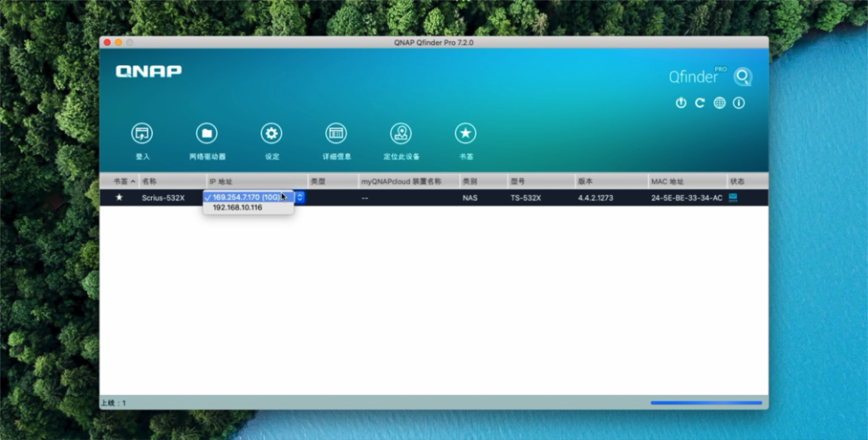The image size is (868, 440).
Task: Click MAC 24-5E-BE-33-34-AC cell
Action: pyautogui.click(x=686, y=198)
